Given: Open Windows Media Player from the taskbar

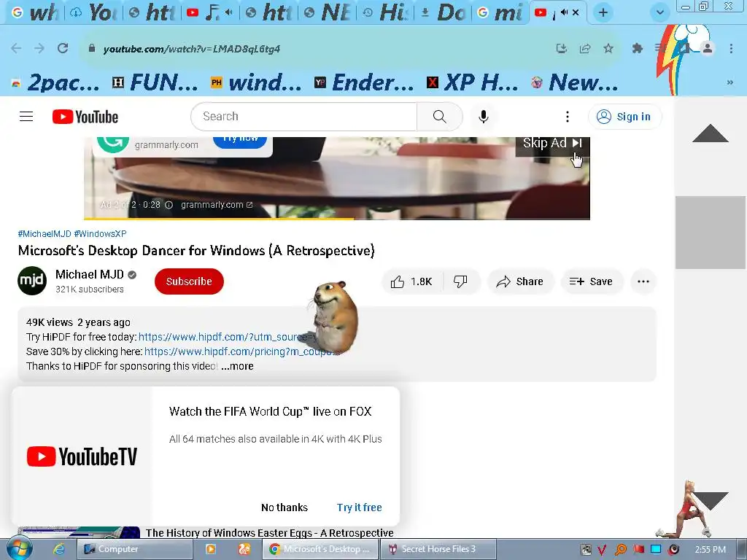Looking at the screenshot, I should [x=211, y=549].
